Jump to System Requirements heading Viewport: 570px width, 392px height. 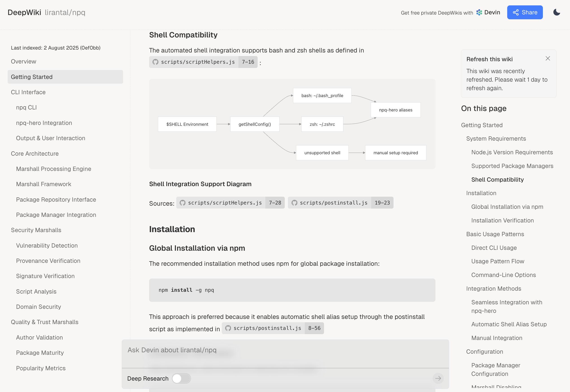[496, 139]
